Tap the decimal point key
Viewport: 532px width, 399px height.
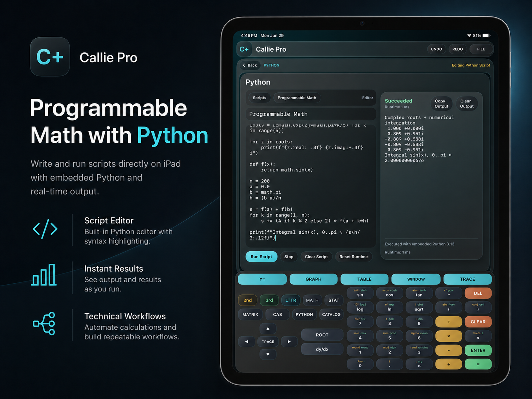pyautogui.click(x=389, y=364)
